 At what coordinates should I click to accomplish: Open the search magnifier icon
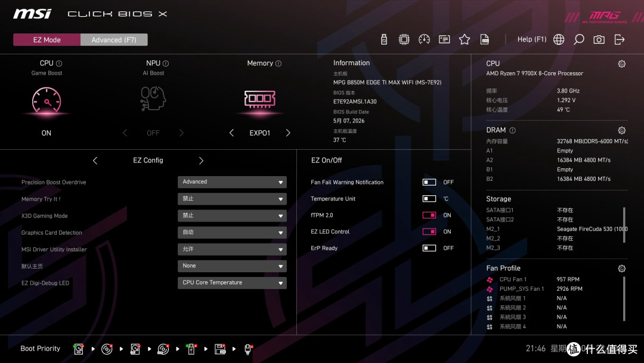coord(578,39)
